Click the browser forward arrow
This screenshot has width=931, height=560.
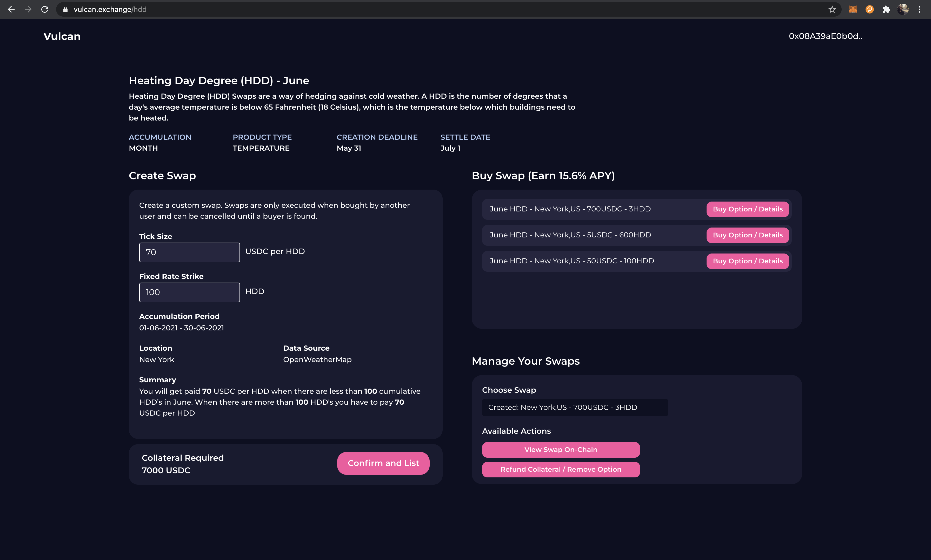[28, 9]
